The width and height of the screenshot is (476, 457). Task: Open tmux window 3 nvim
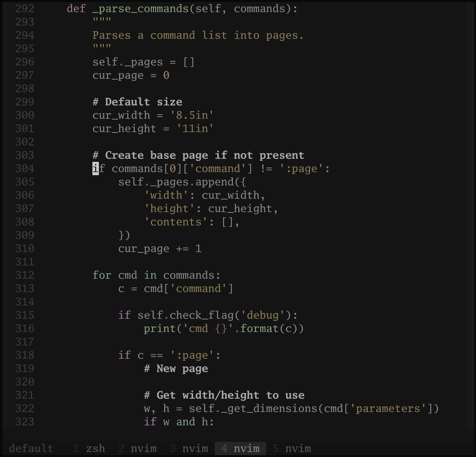click(189, 448)
